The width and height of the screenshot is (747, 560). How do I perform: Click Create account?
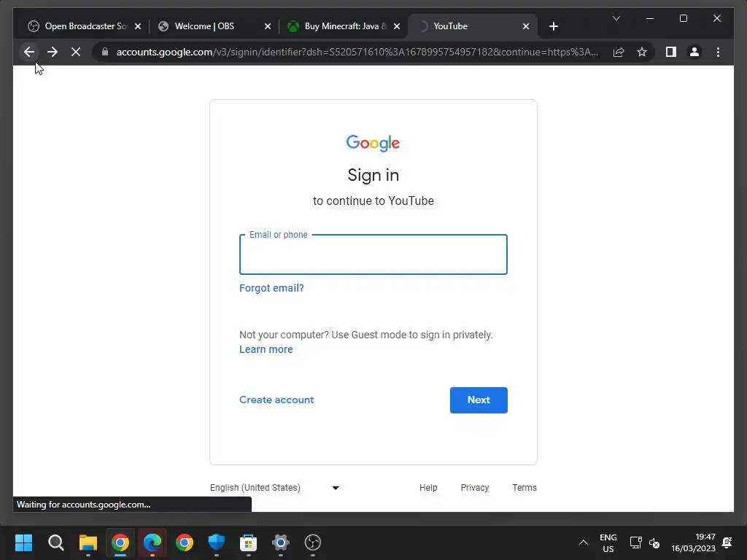coord(276,400)
